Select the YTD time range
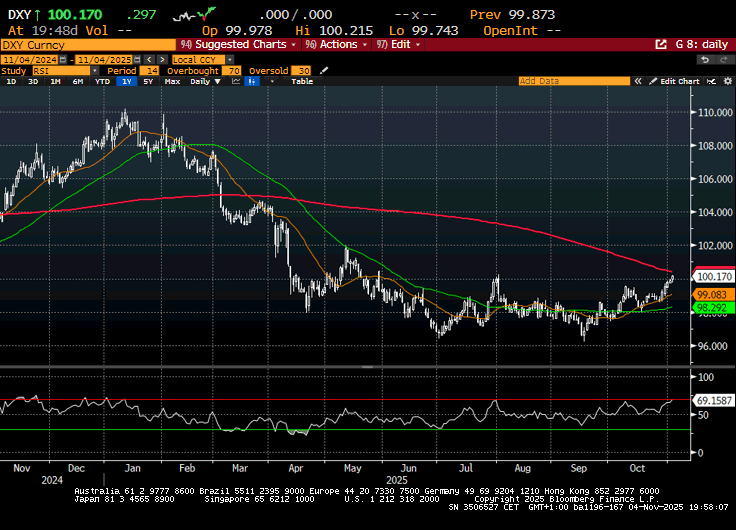Viewport: 736px width, 530px height. 102,81
